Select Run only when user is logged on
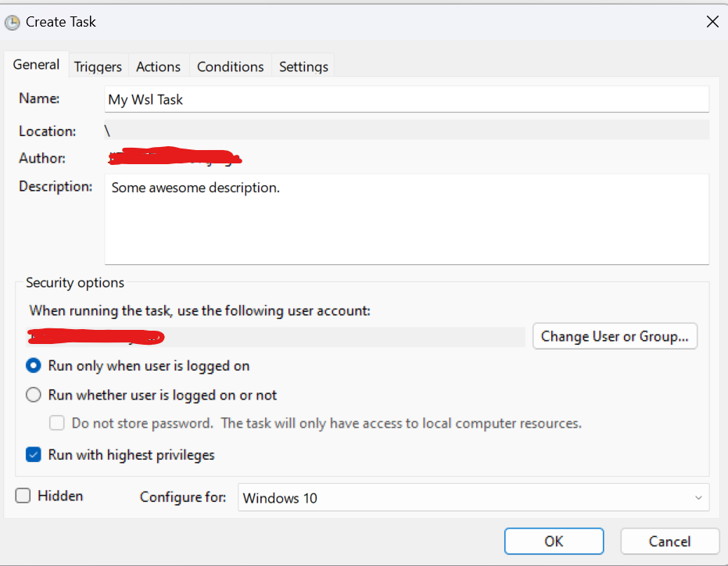Image resolution: width=728 pixels, height=566 pixels. (x=34, y=366)
